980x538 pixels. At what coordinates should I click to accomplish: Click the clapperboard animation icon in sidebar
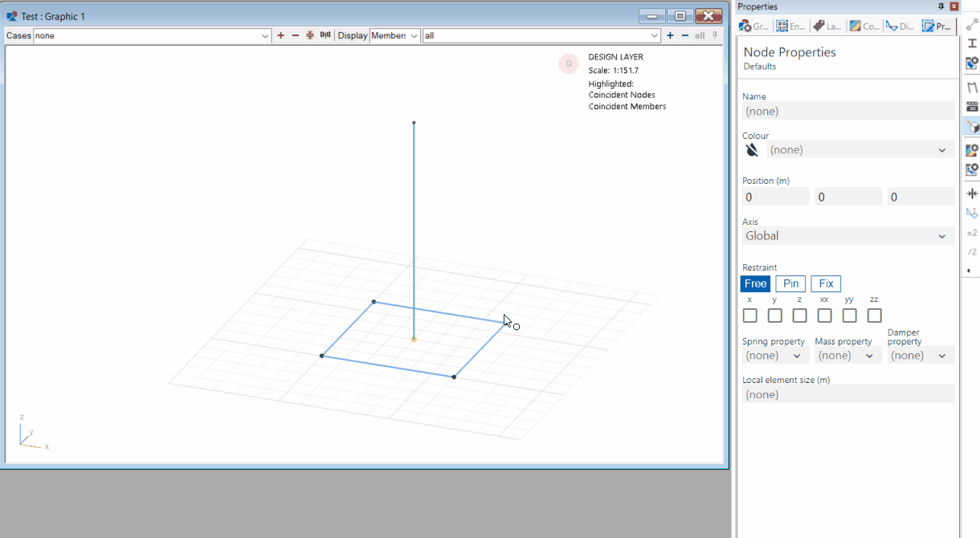pos(972,106)
